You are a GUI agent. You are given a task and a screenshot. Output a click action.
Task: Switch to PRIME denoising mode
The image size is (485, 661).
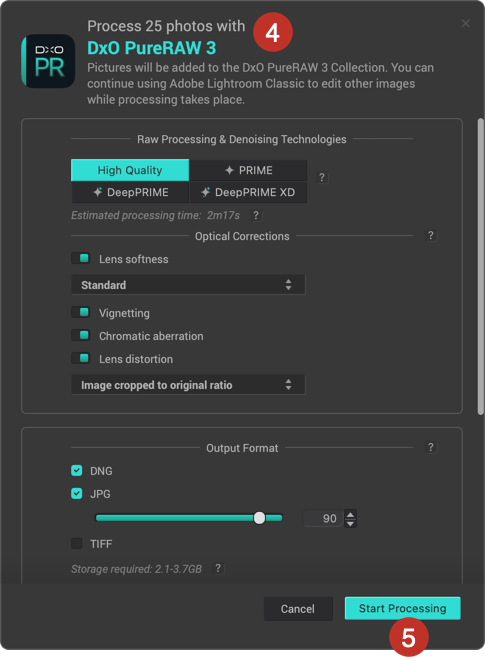[x=248, y=170]
